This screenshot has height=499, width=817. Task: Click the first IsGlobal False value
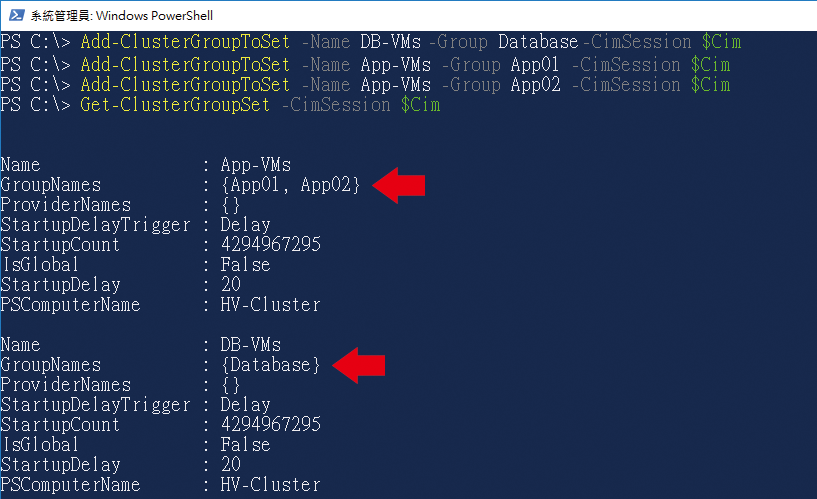(245, 265)
